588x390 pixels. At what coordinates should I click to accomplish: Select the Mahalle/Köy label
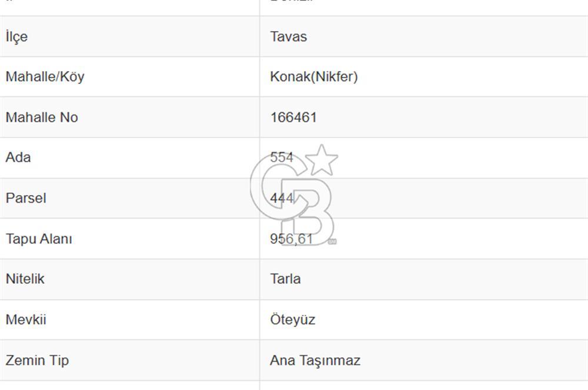point(45,77)
